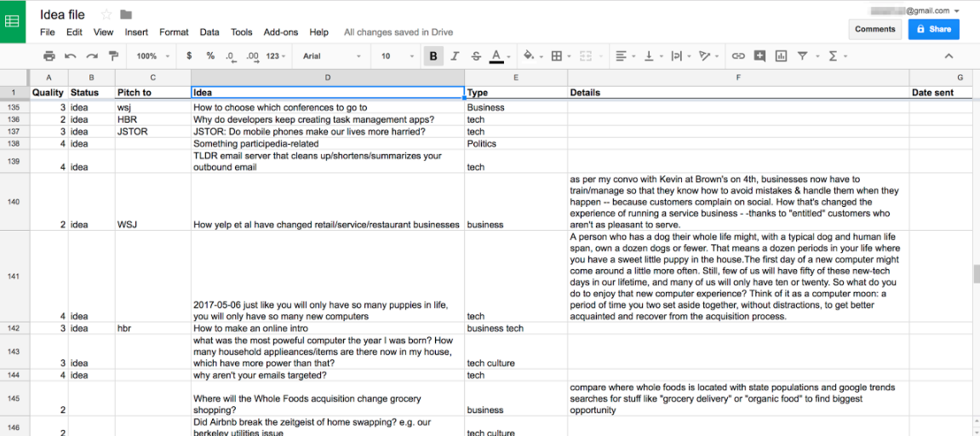The image size is (980, 436).
Task: Open the filter views dropdown arrow
Action: coord(817,56)
